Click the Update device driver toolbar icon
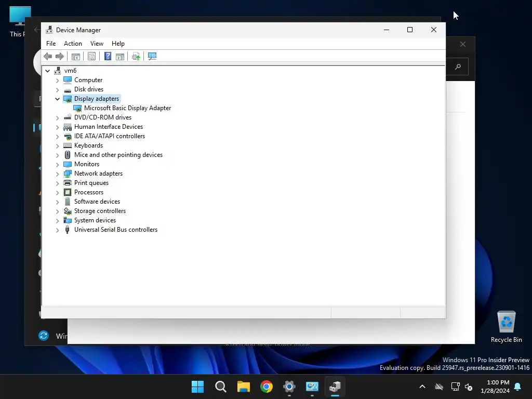This screenshot has width=532, height=399. click(136, 56)
